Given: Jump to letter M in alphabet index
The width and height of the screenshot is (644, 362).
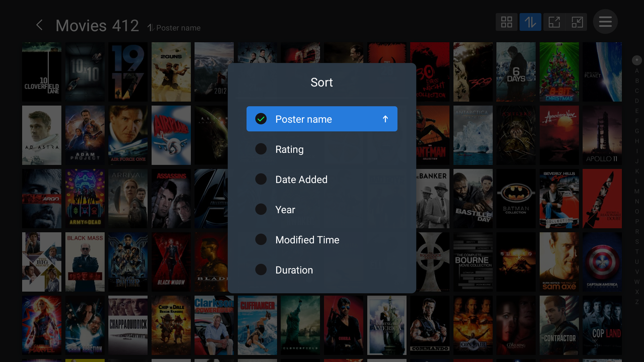Looking at the screenshot, I should [637, 191].
